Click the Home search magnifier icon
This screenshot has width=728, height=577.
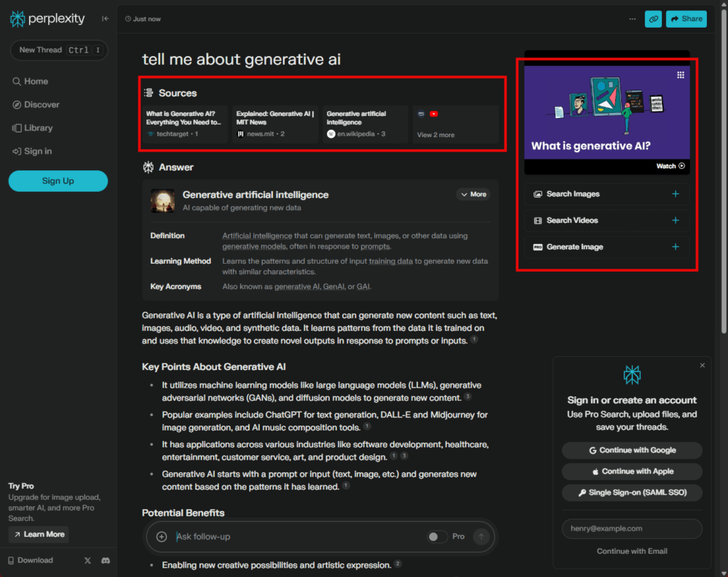click(17, 82)
